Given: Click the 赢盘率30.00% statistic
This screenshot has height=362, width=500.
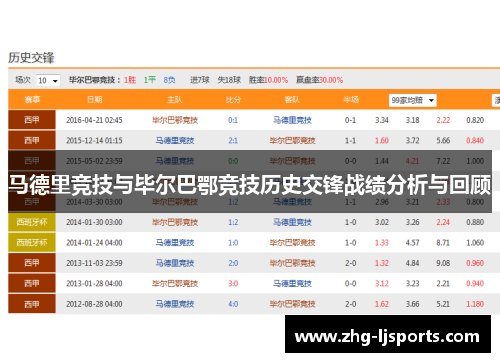Looking at the screenshot, I should [x=319, y=80].
